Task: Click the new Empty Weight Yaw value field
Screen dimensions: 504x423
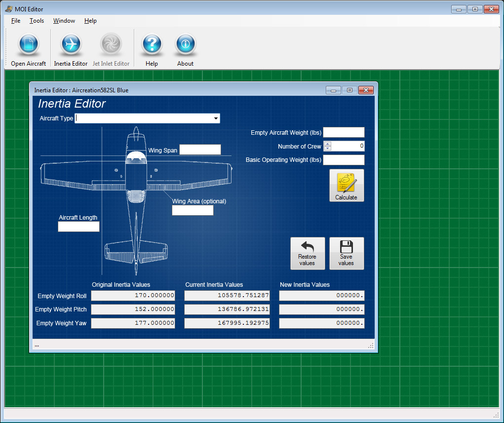Action: click(x=322, y=323)
